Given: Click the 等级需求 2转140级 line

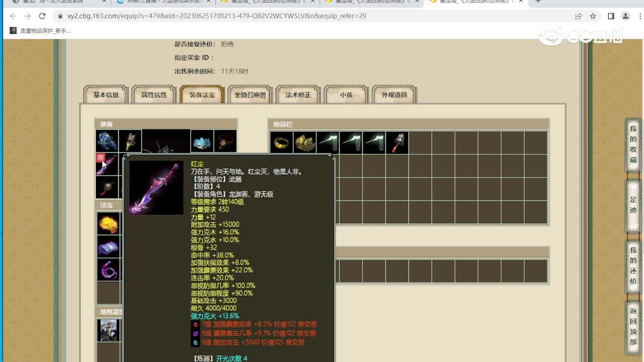Looking at the screenshot, I should point(217,202).
